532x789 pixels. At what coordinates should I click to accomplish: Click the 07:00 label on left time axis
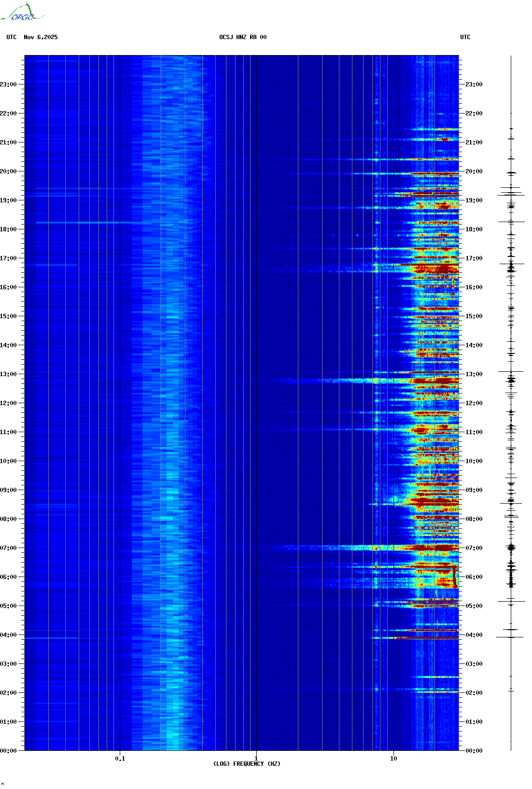pos(8,548)
